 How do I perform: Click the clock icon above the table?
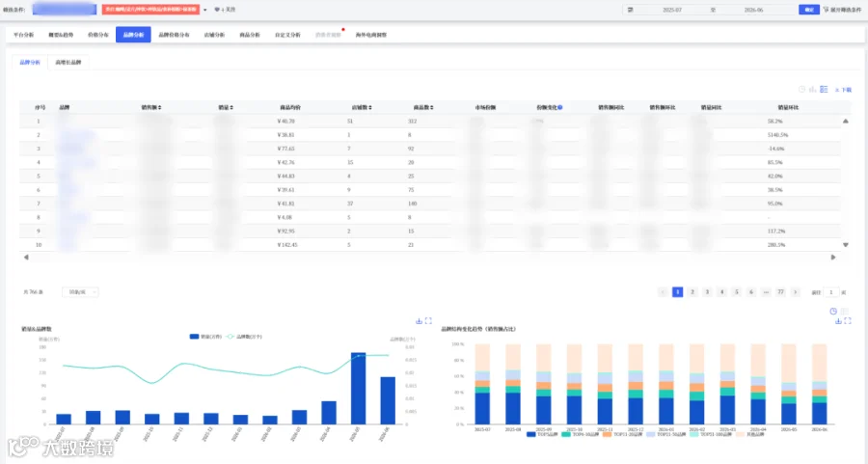point(801,89)
